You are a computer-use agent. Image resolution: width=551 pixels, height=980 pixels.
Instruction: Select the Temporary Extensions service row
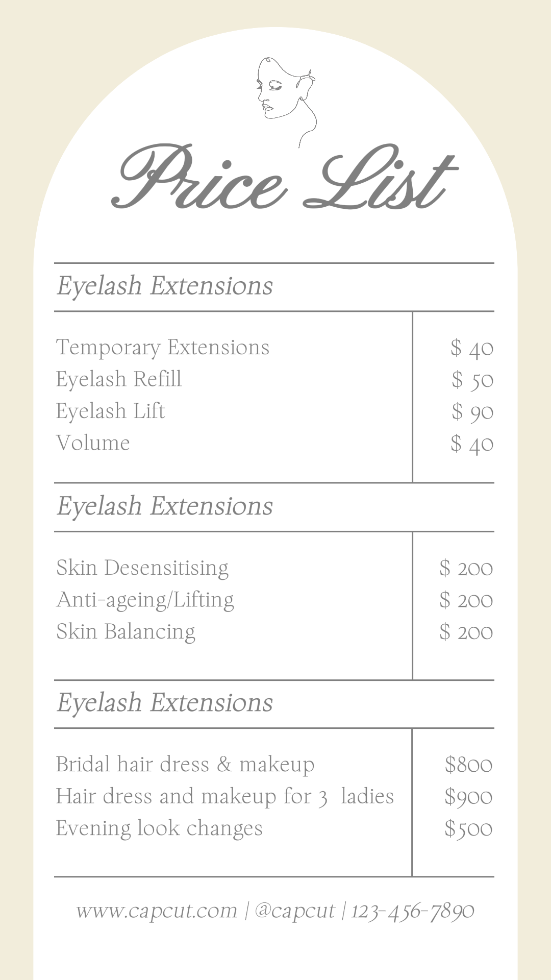click(x=163, y=348)
